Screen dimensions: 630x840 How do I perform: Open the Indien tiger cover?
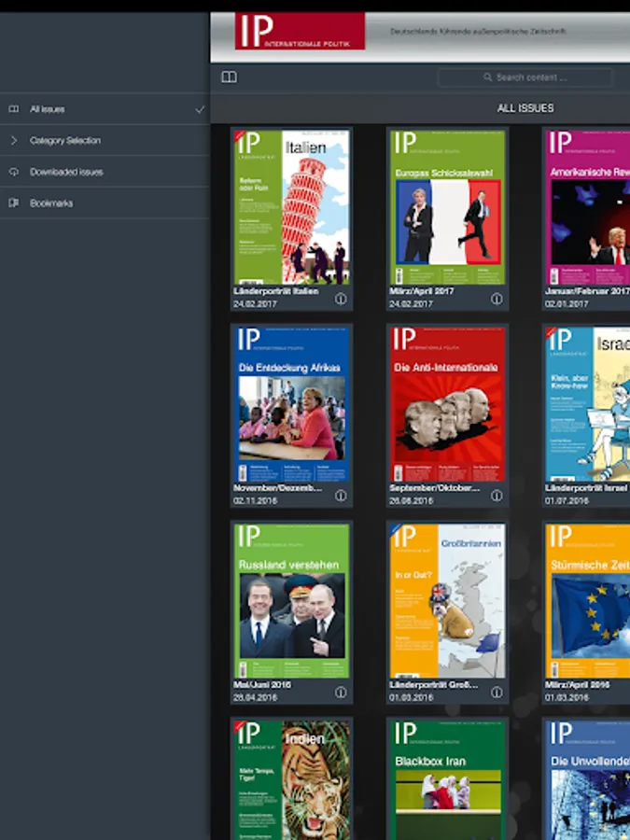click(291, 780)
